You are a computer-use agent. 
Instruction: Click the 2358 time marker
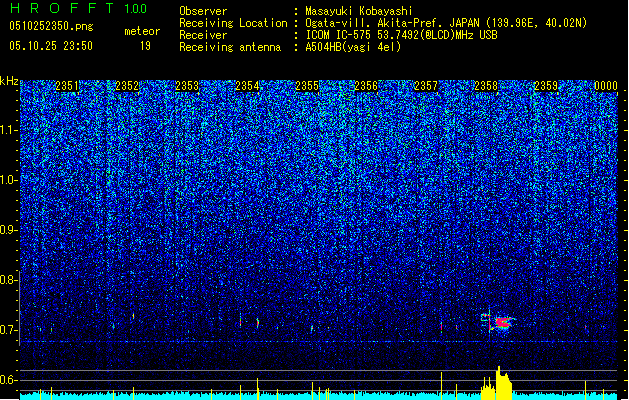click(486, 85)
